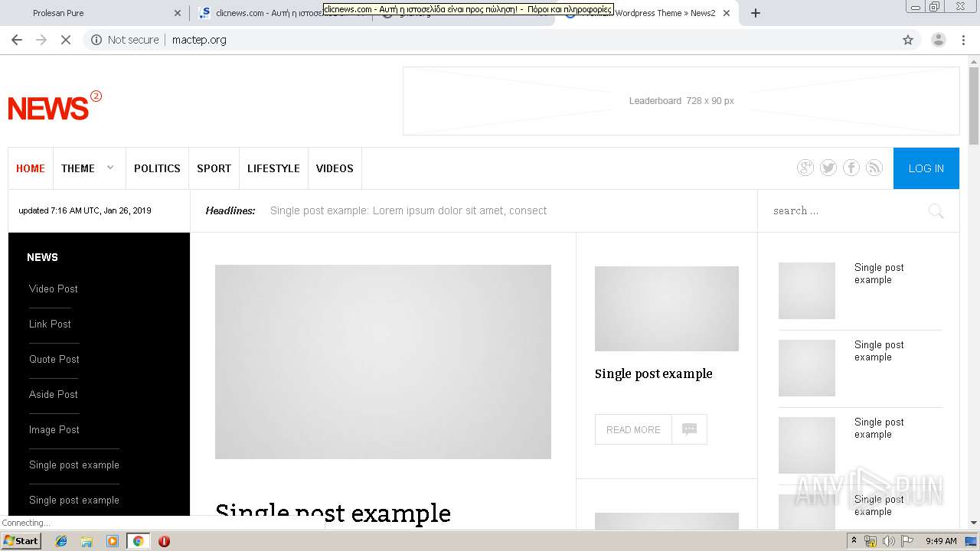980x551 pixels.
Task: Click 'updated 7:16 AM UTC' date text
Action: coord(85,210)
